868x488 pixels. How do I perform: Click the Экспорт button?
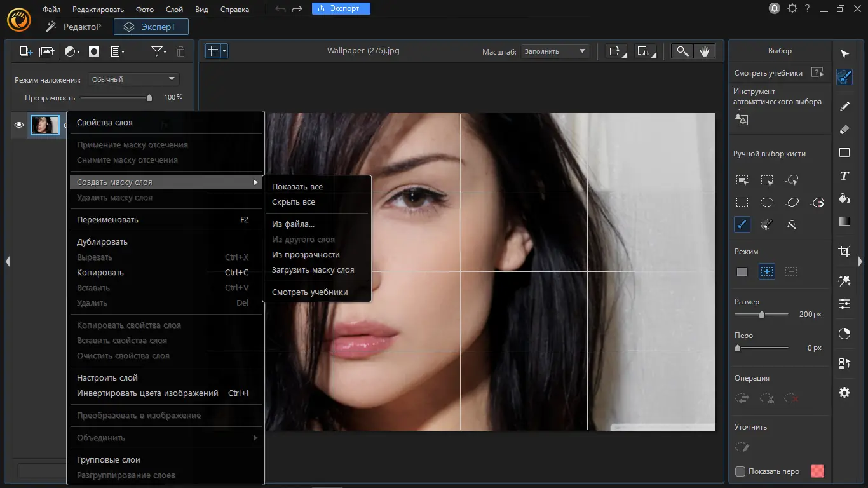341,8
